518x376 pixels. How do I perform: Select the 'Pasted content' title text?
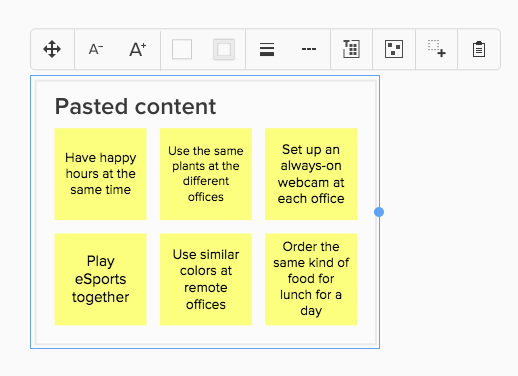[x=135, y=107]
